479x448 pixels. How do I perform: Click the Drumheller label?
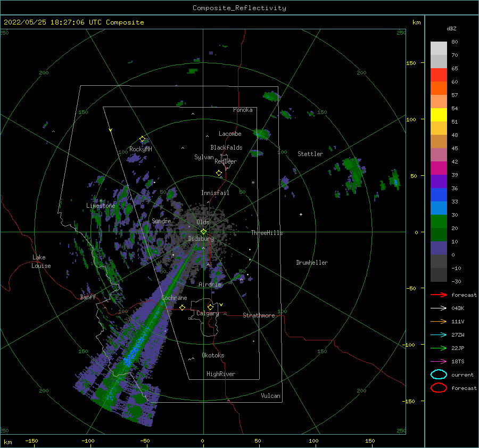point(312,263)
